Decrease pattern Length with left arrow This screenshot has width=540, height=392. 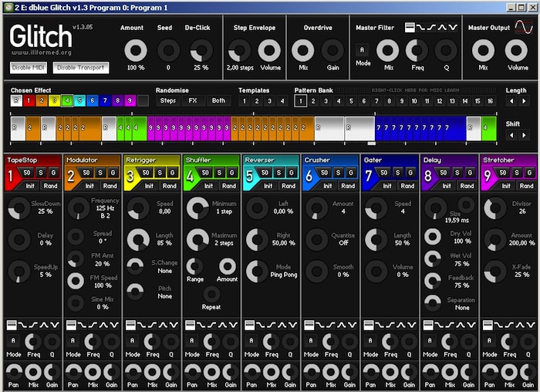(511, 101)
